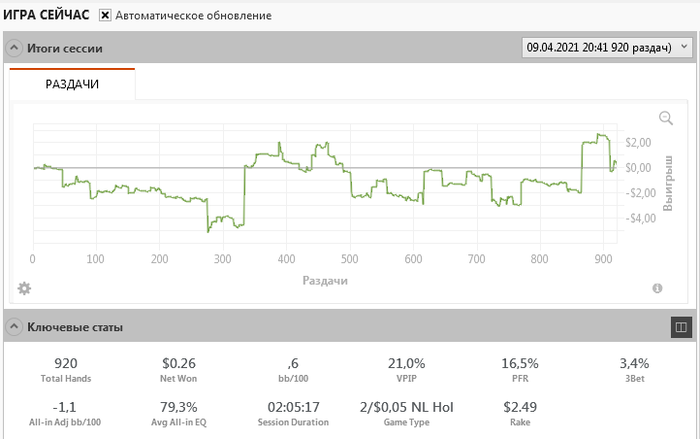Collapse the Итоги сессии section
Screen dimensions: 700x439
(14, 48)
